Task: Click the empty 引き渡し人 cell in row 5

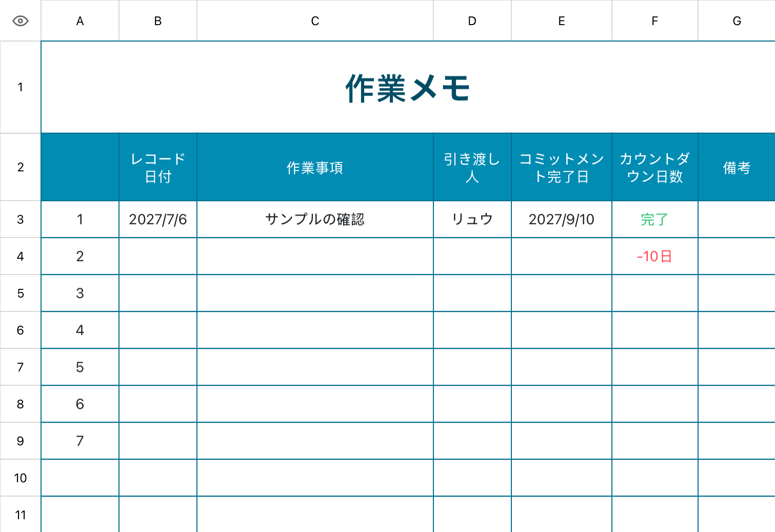Action: (x=472, y=293)
